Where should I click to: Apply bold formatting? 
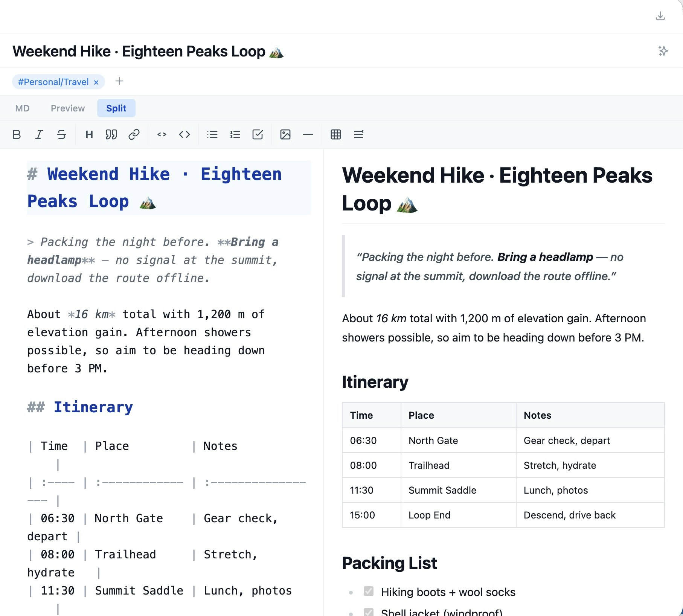pos(17,134)
